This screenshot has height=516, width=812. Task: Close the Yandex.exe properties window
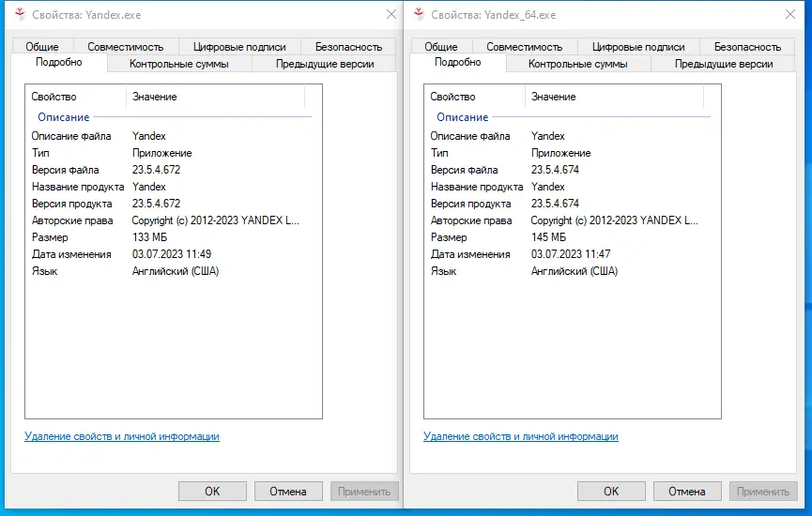[x=391, y=15]
